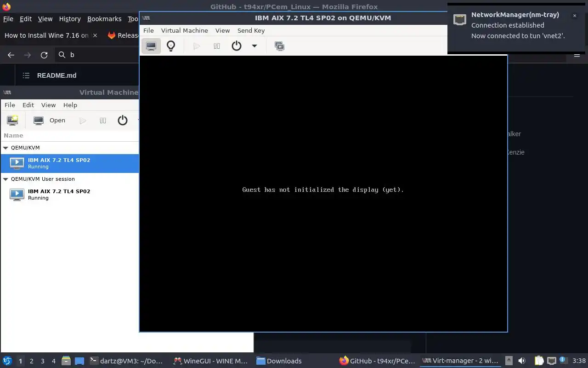The image size is (588, 368).
Task: Click the power button in VM viewer toolbar
Action: coord(237,46)
